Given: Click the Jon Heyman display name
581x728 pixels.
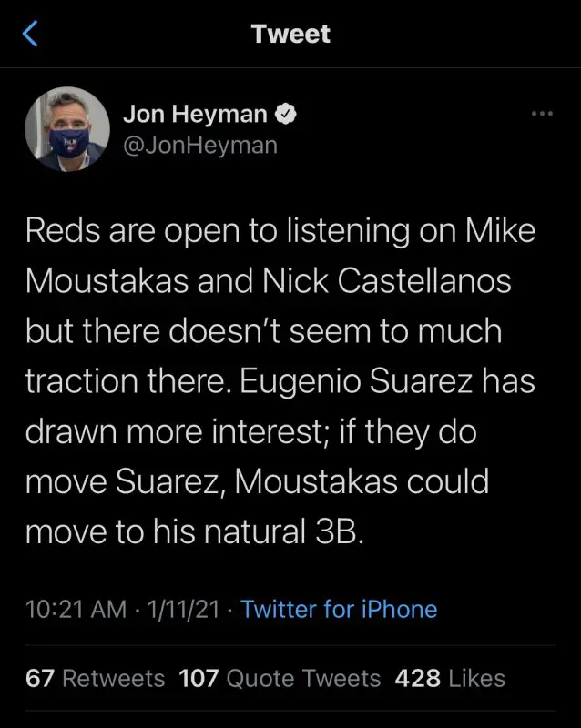Looking at the screenshot, I should tap(195, 115).
